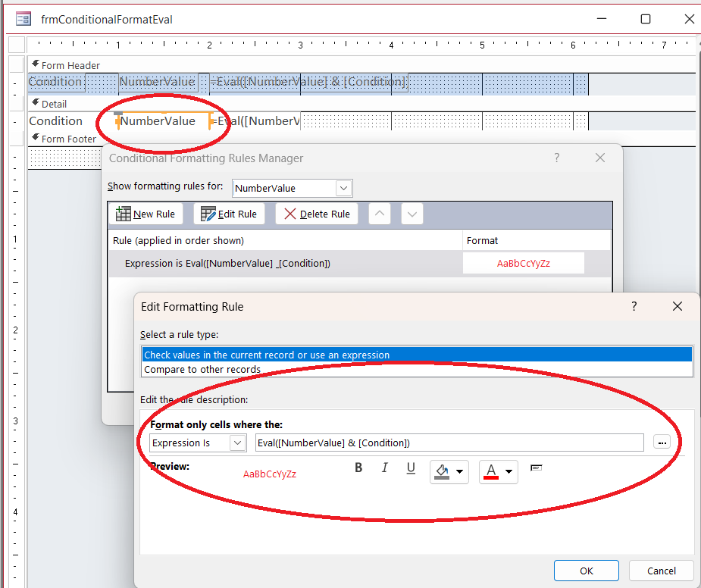The width and height of the screenshot is (701, 588).
Task: Minimize the frmConditionalFormatEval window
Action: click(602, 19)
